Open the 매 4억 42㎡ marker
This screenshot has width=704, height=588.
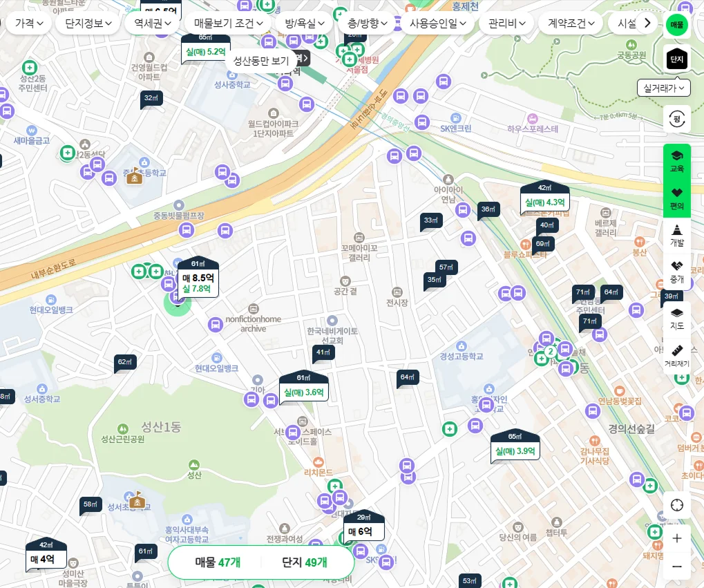pos(46,555)
